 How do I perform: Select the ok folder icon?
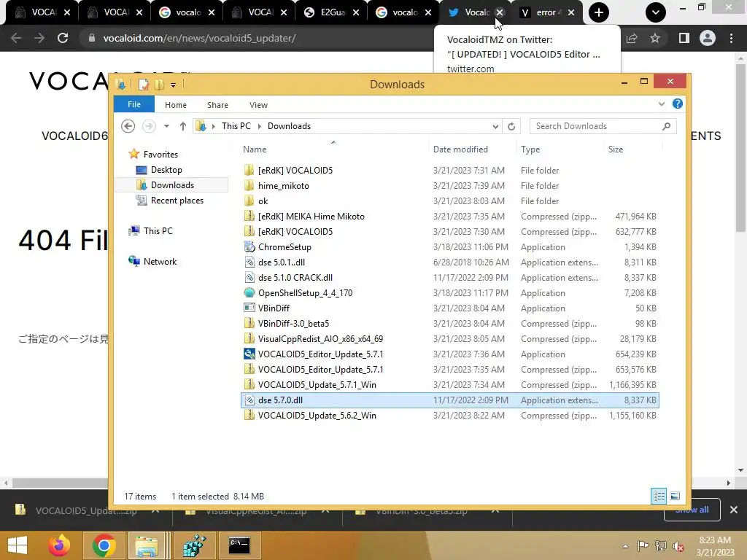249,201
